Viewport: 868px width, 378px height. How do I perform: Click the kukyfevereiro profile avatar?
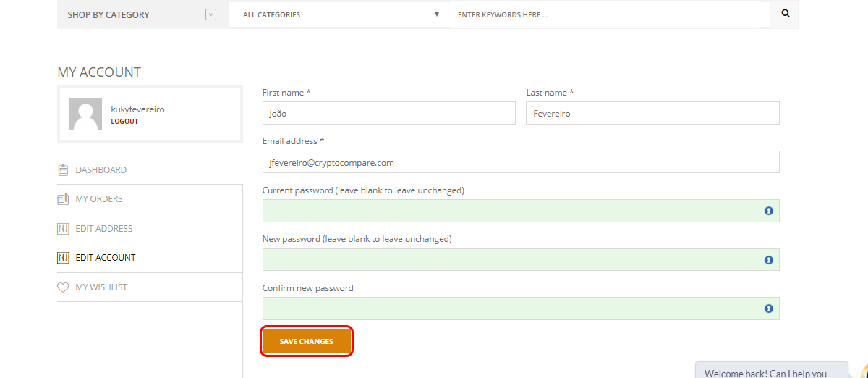pos(85,114)
